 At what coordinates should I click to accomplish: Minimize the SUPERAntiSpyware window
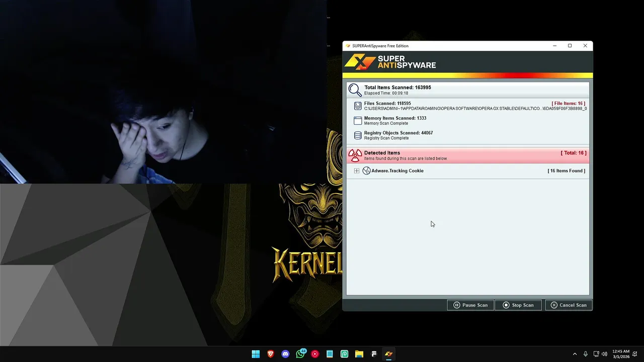point(554,46)
